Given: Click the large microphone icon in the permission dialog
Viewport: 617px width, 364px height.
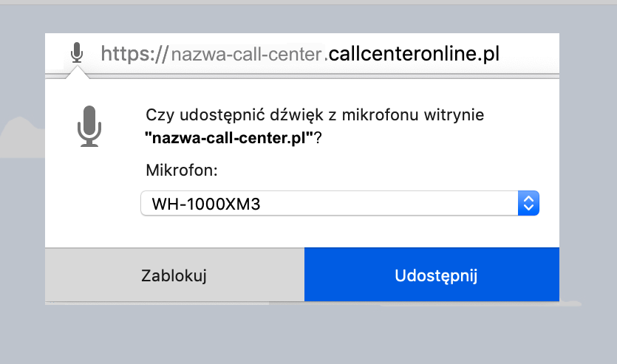Looking at the screenshot, I should 89,126.
